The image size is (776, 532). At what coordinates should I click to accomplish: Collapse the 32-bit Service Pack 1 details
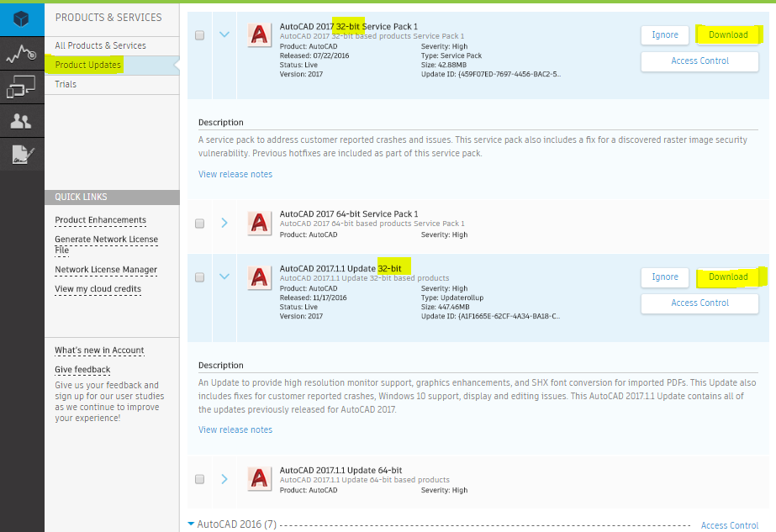pos(224,34)
